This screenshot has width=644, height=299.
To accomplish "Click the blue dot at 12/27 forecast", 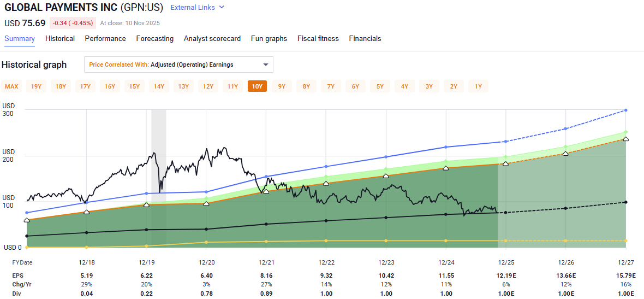I will point(625,110).
